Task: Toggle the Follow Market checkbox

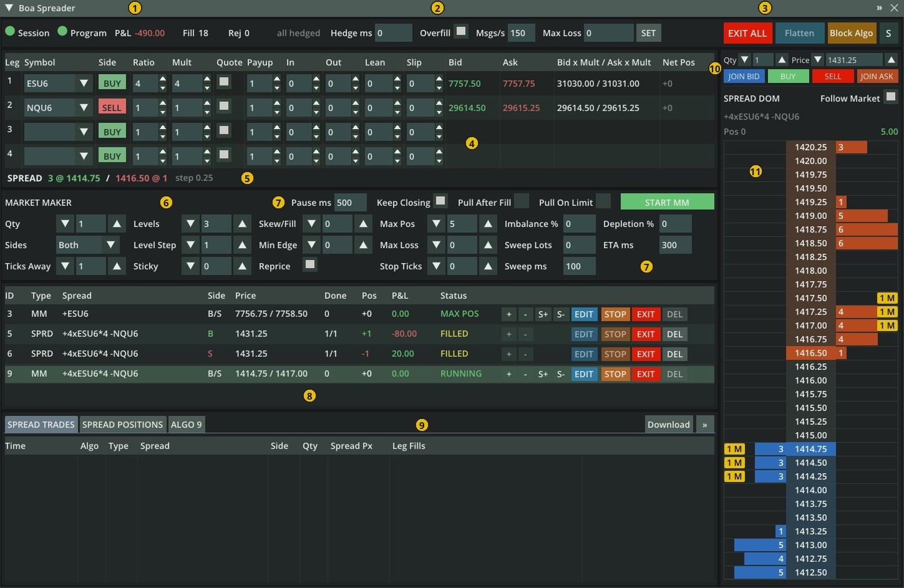Action: pos(891,97)
